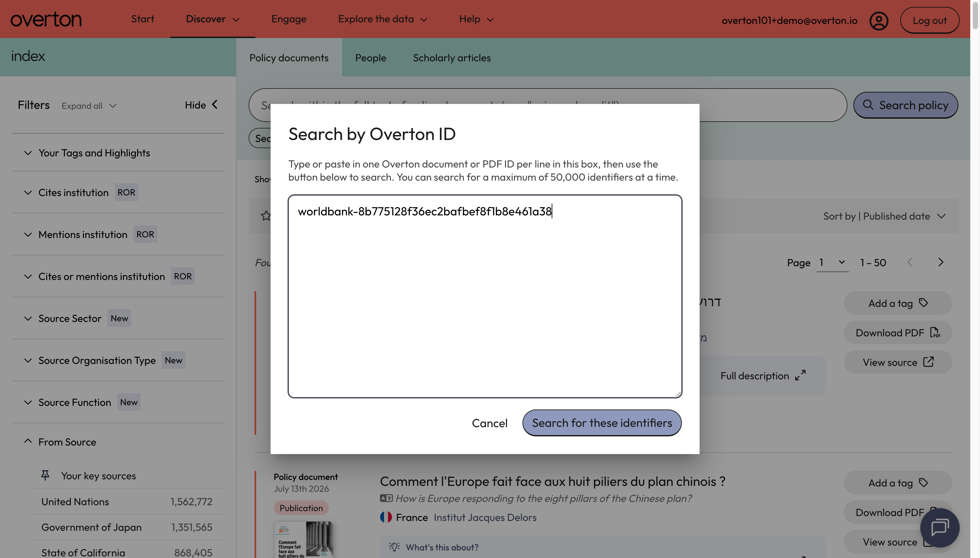
Task: Open the Explore the data dropdown
Action: point(382,19)
